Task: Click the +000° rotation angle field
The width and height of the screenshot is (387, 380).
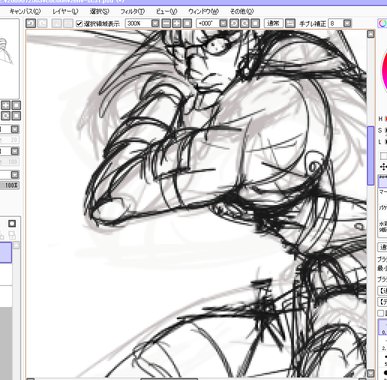Action: pos(208,23)
